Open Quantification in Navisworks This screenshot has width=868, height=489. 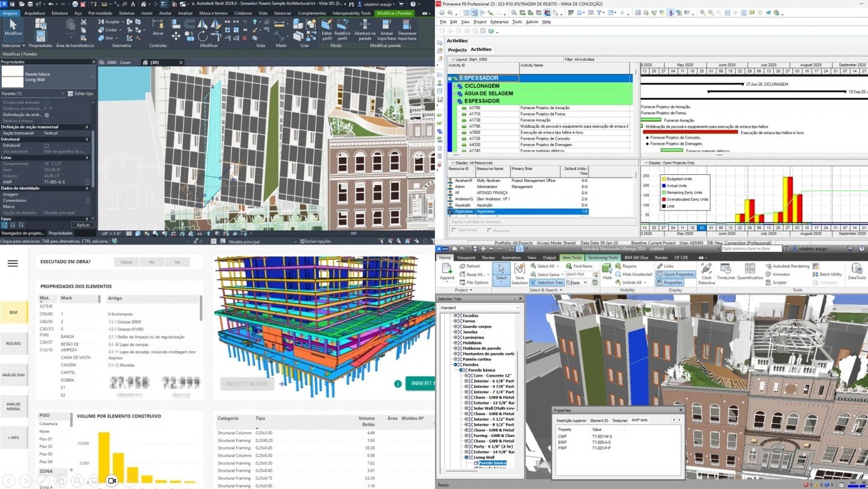point(750,272)
